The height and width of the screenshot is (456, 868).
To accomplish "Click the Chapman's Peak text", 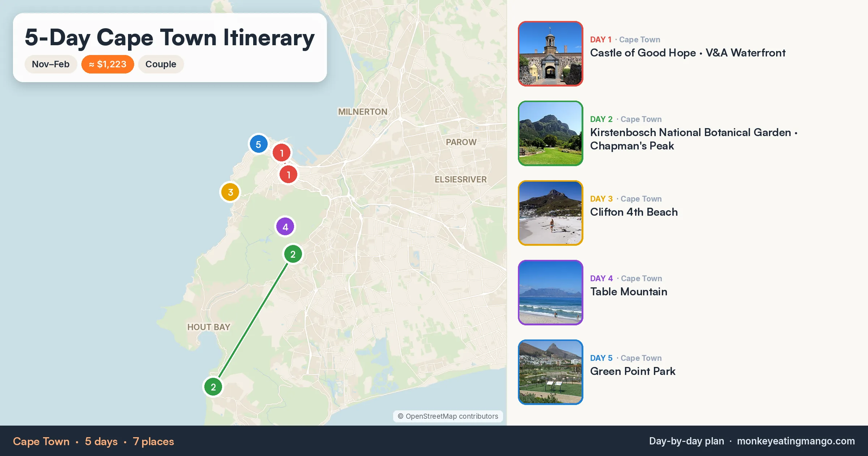I will point(632,146).
